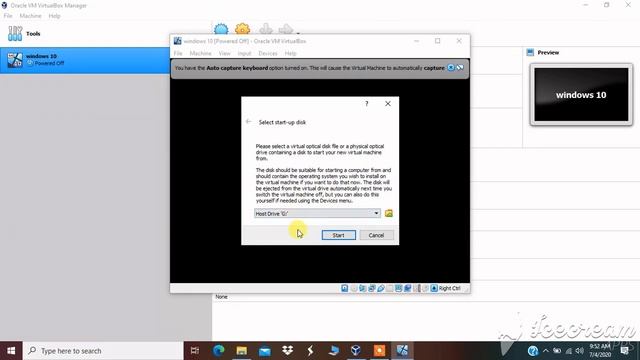Image resolution: width=640 pixels, height=360 pixels.
Task: Click the folder icon to choose a disk file
Action: point(389,213)
